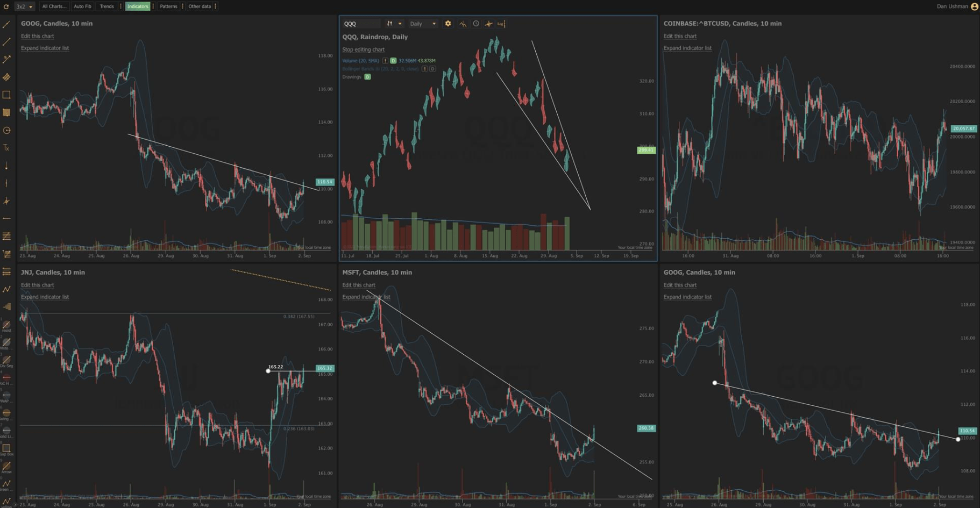Open the chart type dropdown arrow

click(x=400, y=24)
